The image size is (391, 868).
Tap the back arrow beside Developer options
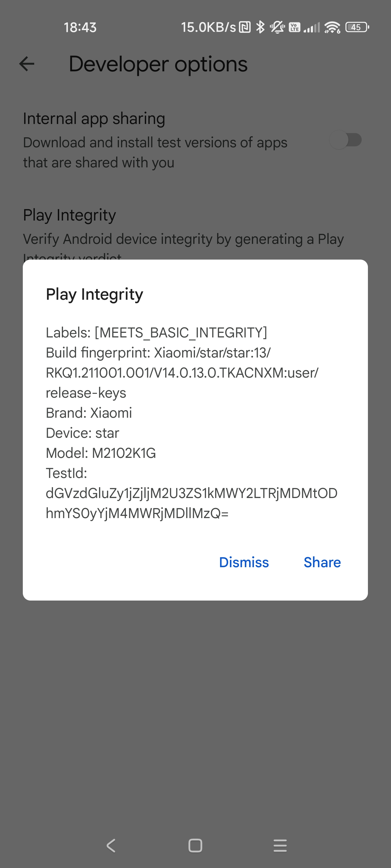point(27,64)
